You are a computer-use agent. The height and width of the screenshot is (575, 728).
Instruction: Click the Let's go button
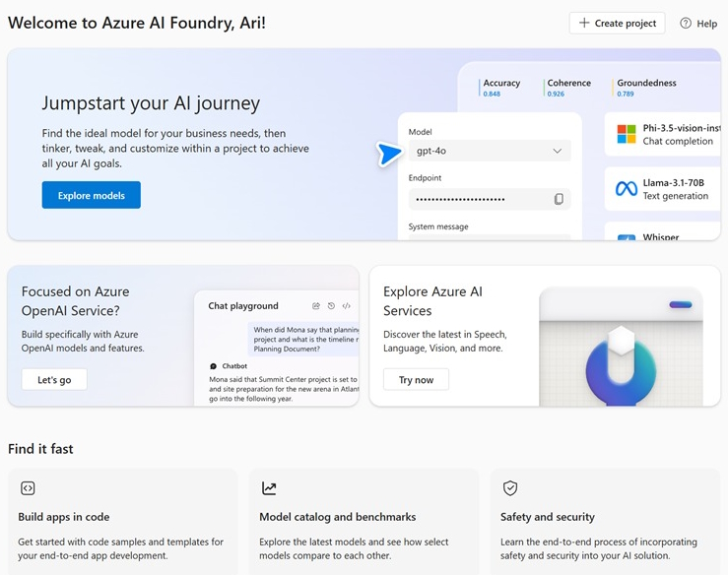click(54, 380)
